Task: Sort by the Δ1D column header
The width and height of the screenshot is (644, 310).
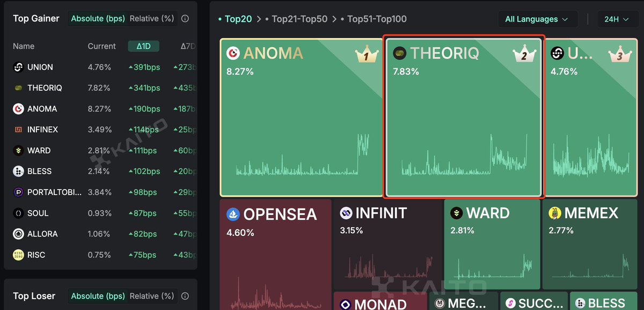Action: tap(143, 46)
